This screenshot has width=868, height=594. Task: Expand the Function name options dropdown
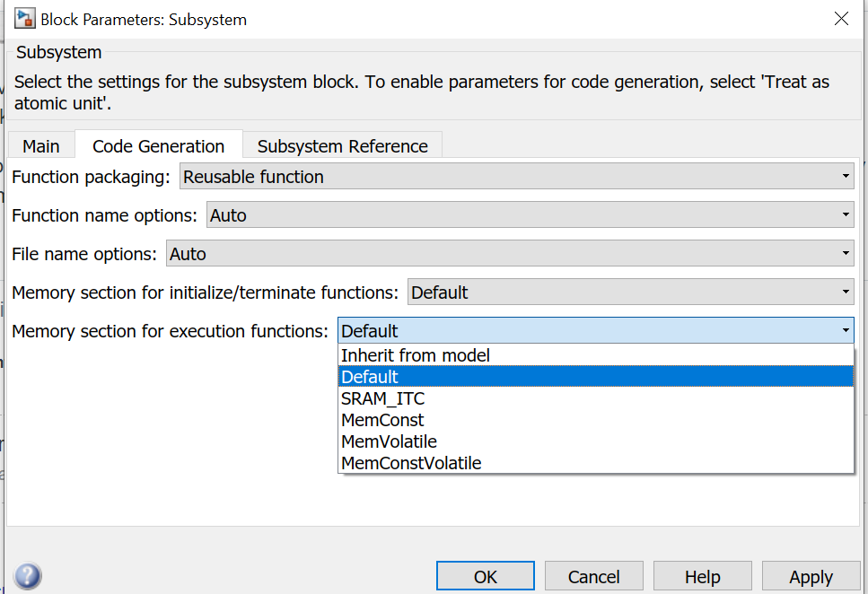tap(530, 215)
